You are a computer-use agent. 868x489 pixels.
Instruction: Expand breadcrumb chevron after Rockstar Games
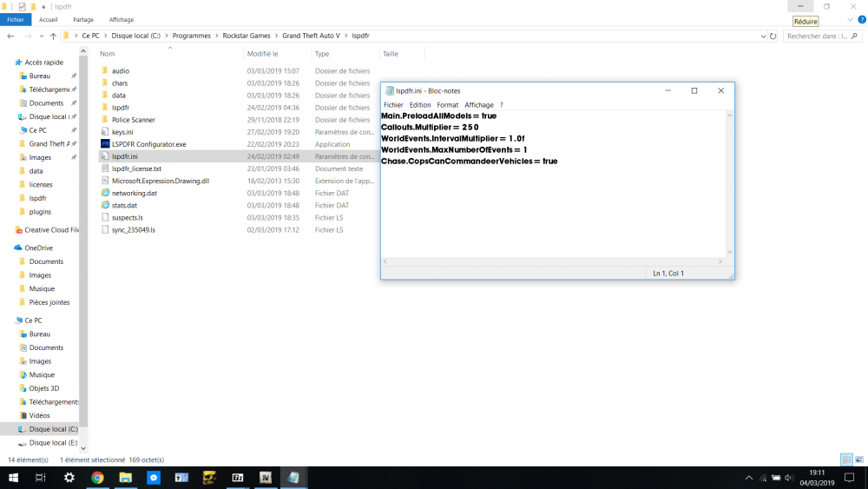pyautogui.click(x=276, y=36)
